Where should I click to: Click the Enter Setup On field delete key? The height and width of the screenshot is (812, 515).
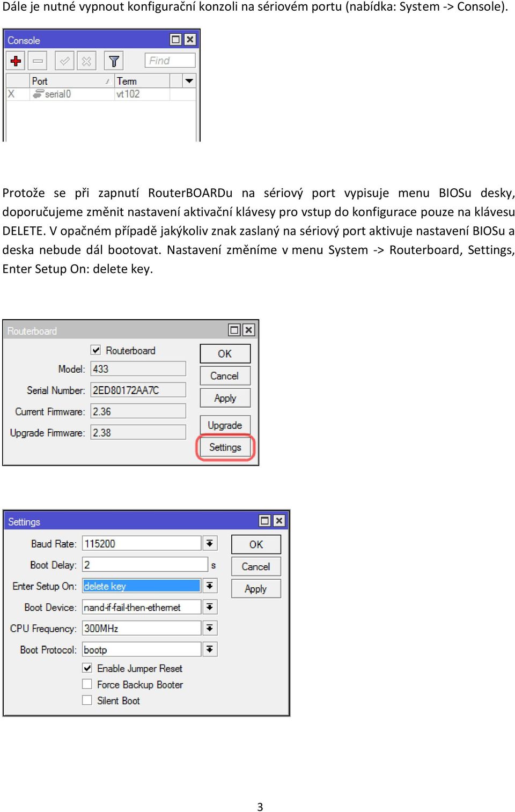(142, 586)
